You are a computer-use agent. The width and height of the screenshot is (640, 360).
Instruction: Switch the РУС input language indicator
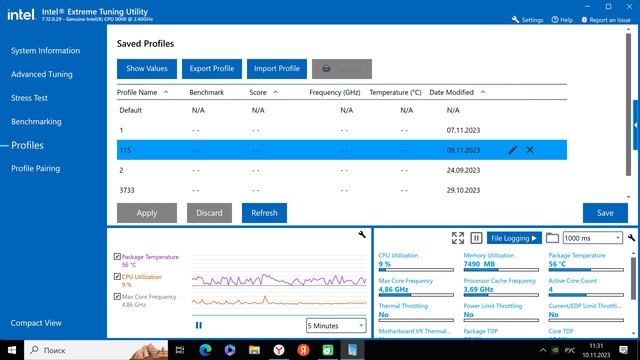570,350
